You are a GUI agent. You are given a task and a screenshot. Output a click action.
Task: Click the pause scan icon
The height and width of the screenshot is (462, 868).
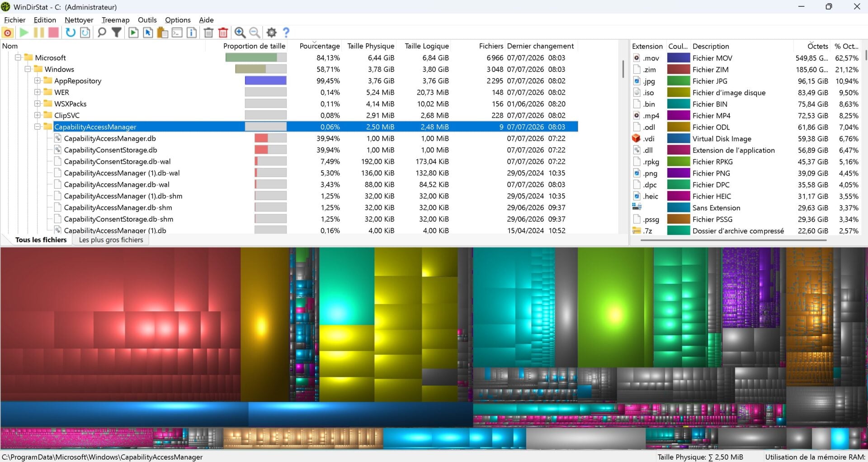click(x=39, y=33)
